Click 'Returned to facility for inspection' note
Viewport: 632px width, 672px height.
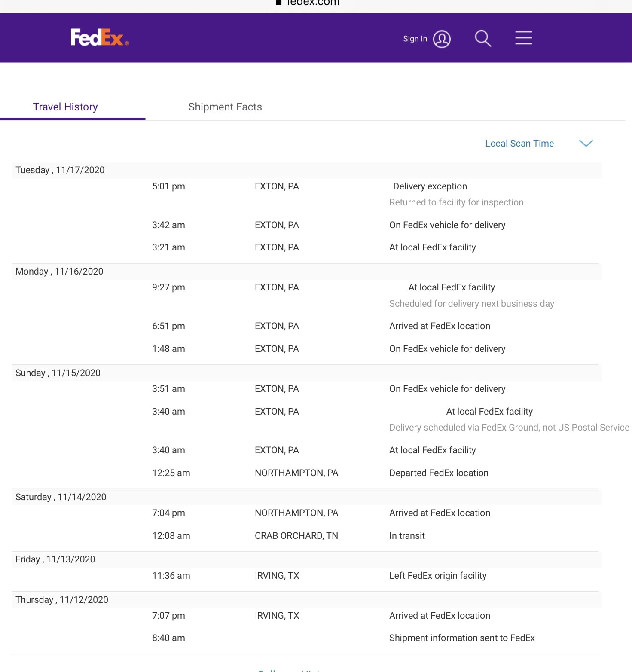tap(456, 202)
